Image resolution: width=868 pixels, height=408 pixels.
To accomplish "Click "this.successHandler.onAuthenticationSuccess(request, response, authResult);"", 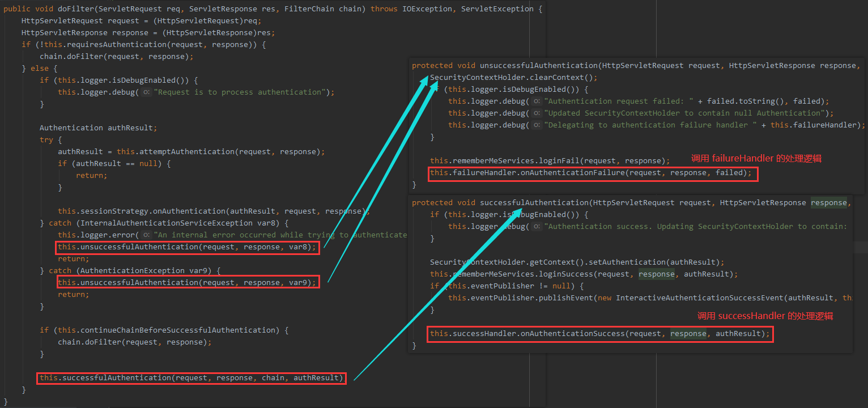I will [600, 334].
